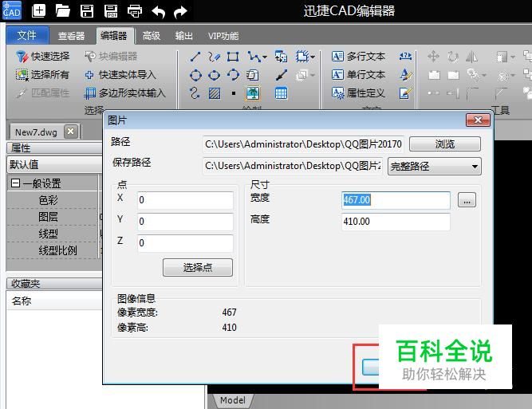Select the Circle drawing tool

pos(195,75)
